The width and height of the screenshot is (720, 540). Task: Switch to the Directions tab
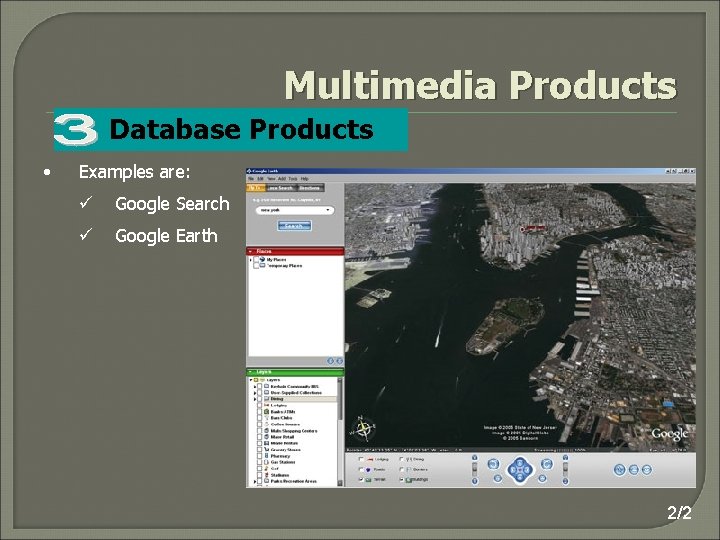pos(310,188)
